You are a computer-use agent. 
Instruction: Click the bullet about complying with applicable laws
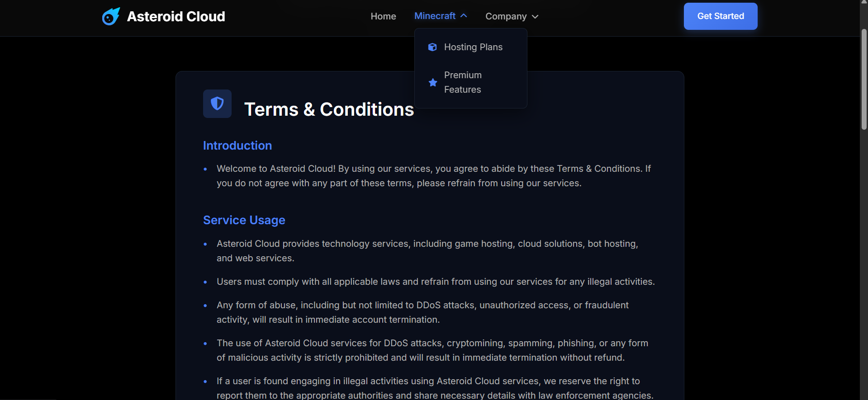tap(435, 282)
